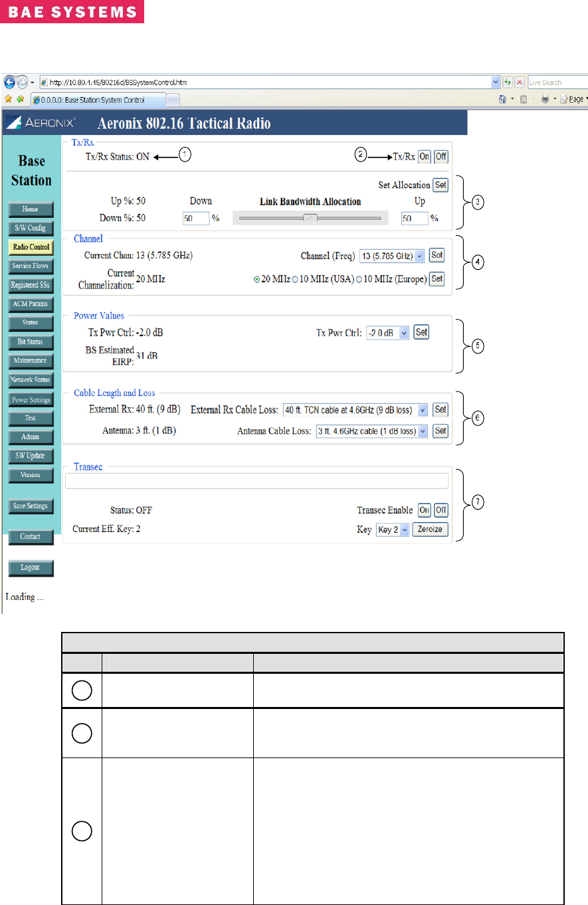The width and height of the screenshot is (588, 905).
Task: Open the Bit Status page
Action: point(30,342)
